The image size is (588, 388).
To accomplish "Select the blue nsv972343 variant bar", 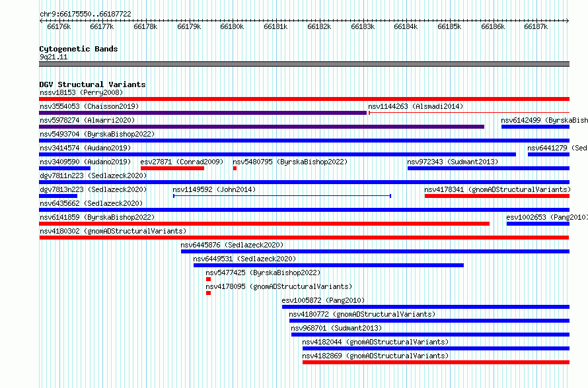I will (x=489, y=168).
